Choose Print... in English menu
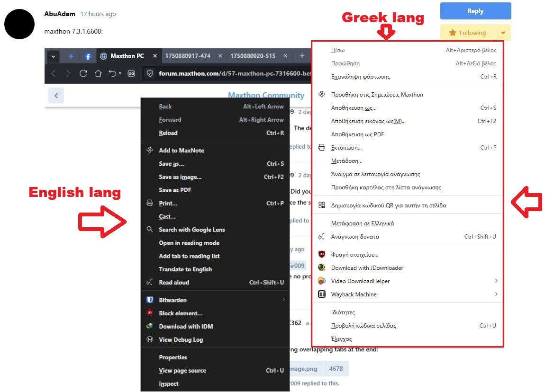The height and width of the screenshot is (392, 545). click(215, 203)
